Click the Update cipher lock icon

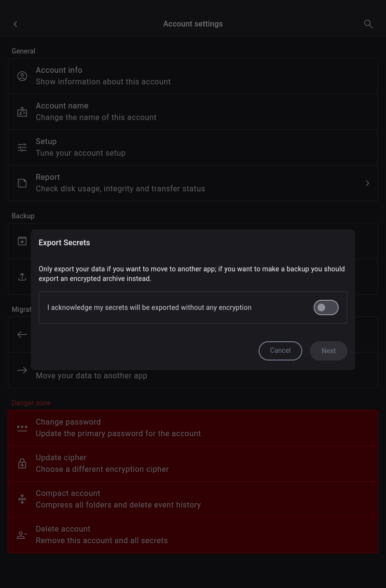(x=22, y=464)
